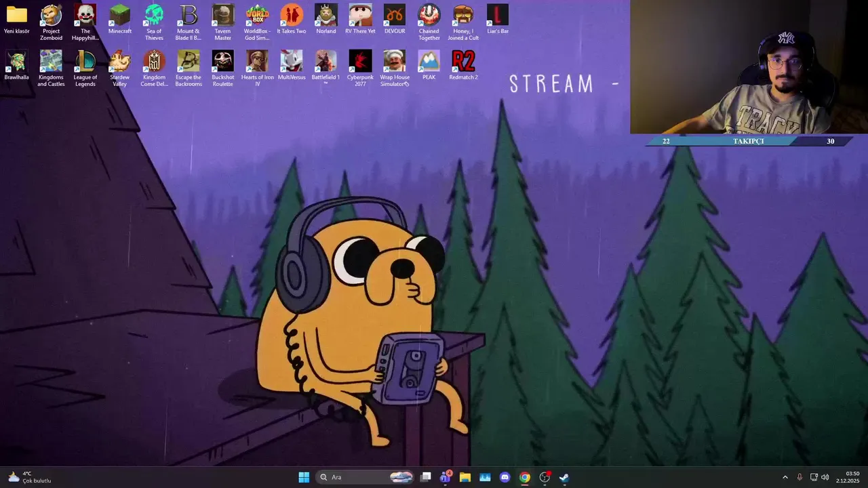The height and width of the screenshot is (488, 868).
Task: Launch the PEAK desktop icon
Action: pyautogui.click(x=429, y=66)
